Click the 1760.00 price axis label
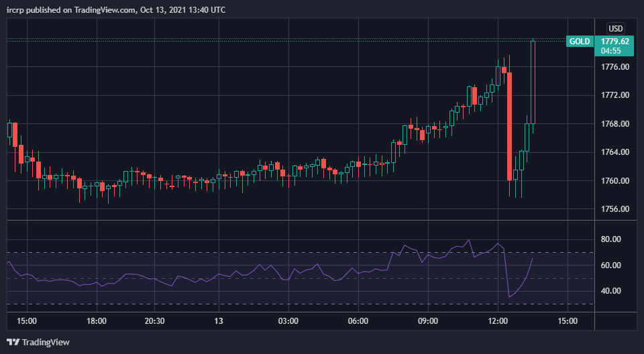This screenshot has height=354, width=644. [x=615, y=181]
